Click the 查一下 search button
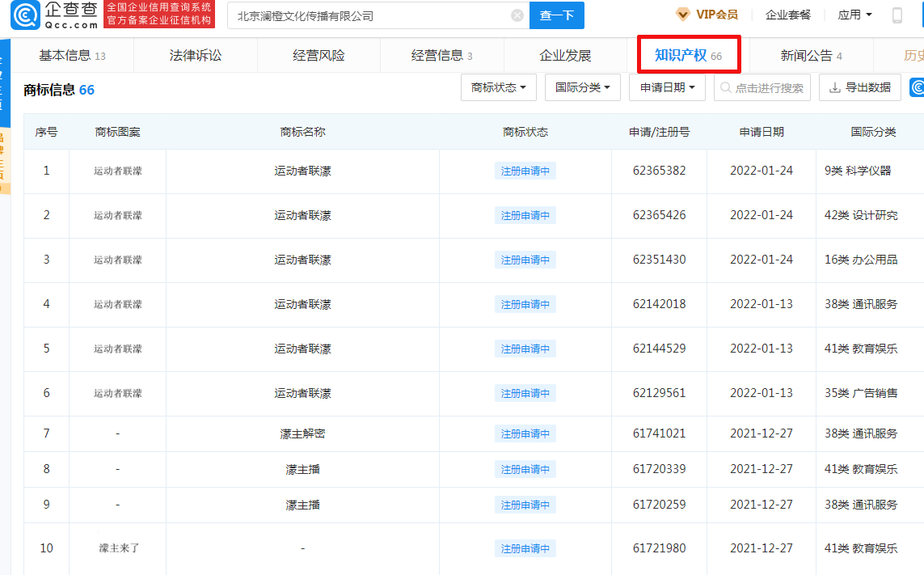This screenshot has height=575, width=924. pyautogui.click(x=557, y=15)
